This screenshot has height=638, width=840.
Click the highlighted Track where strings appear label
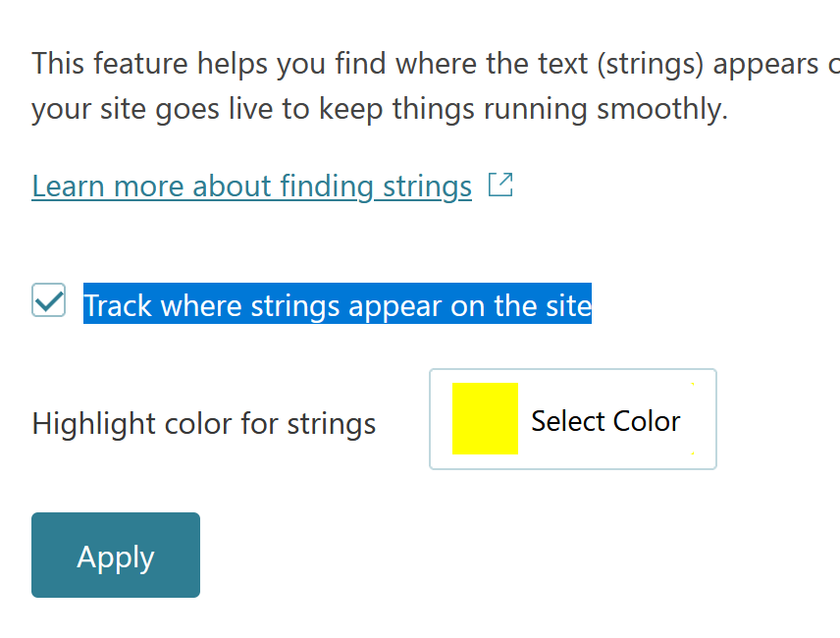pos(338,303)
